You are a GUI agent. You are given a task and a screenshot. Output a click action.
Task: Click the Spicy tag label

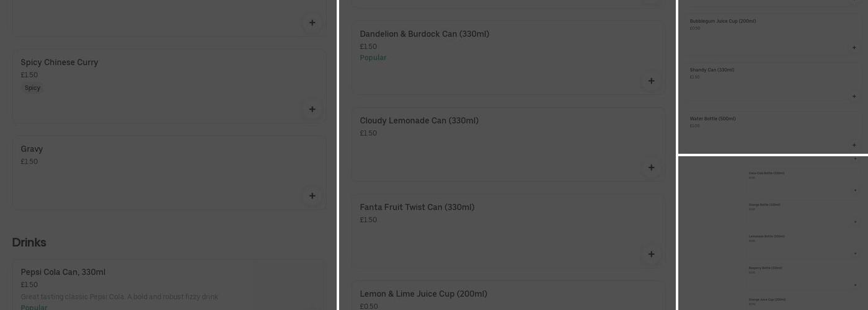pyautogui.click(x=32, y=88)
